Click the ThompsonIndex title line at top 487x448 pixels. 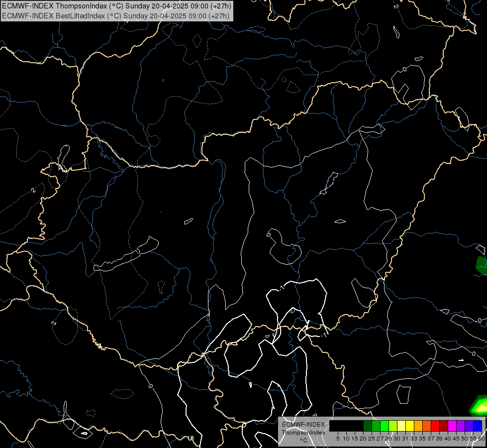coord(116,5)
